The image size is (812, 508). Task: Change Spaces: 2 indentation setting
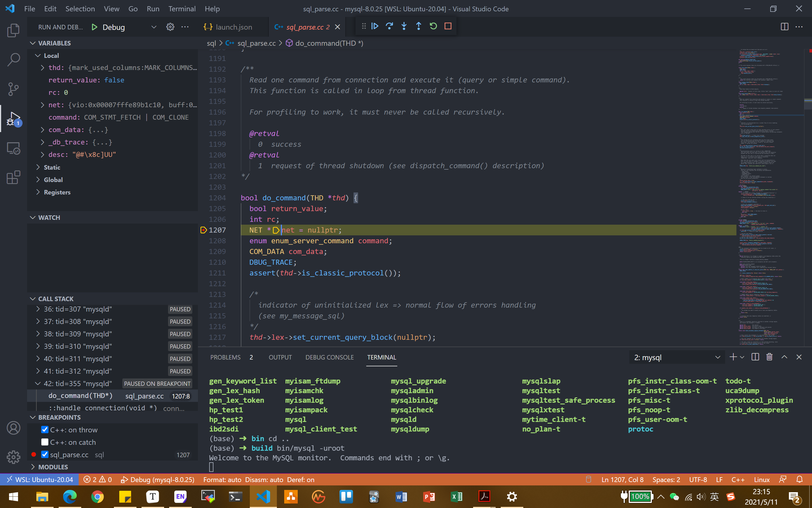pos(666,479)
